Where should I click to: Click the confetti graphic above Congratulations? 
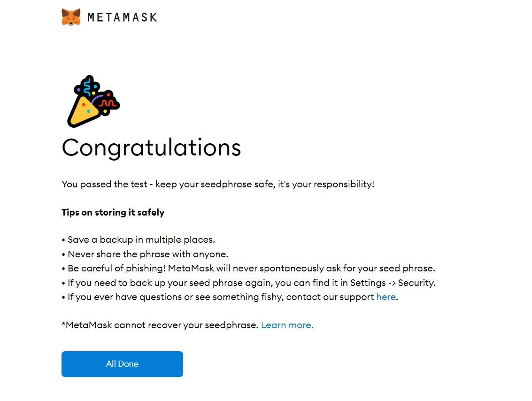(x=92, y=100)
